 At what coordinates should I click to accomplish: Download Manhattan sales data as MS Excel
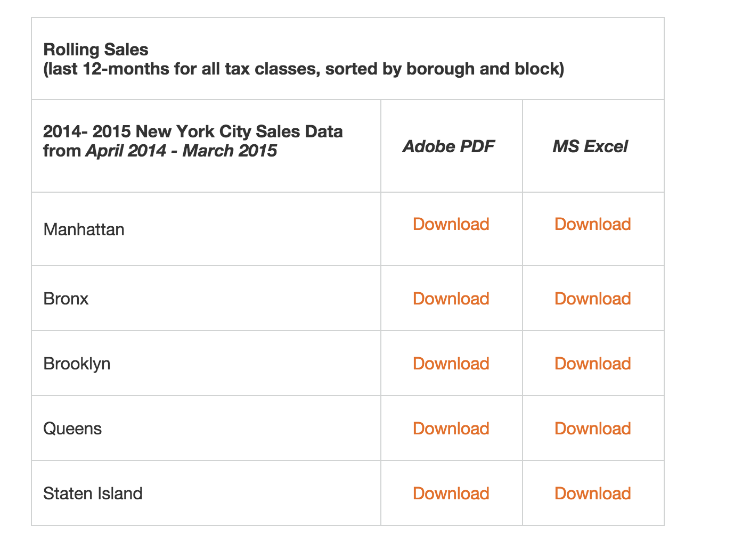point(592,224)
